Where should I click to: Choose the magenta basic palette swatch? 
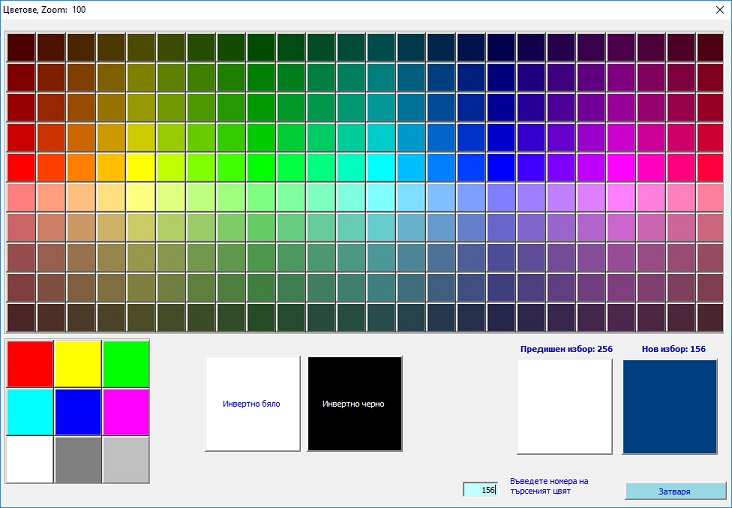[x=126, y=412]
